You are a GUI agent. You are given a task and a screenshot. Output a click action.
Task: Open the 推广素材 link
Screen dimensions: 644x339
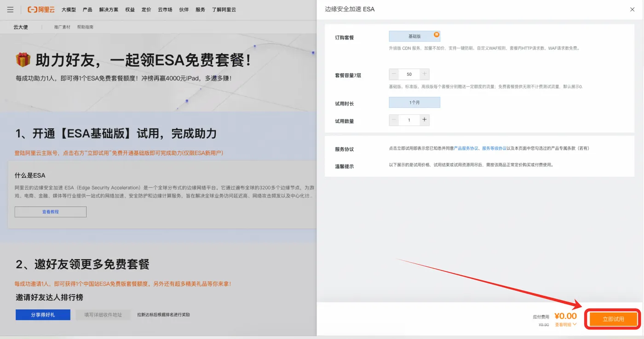(x=62, y=27)
